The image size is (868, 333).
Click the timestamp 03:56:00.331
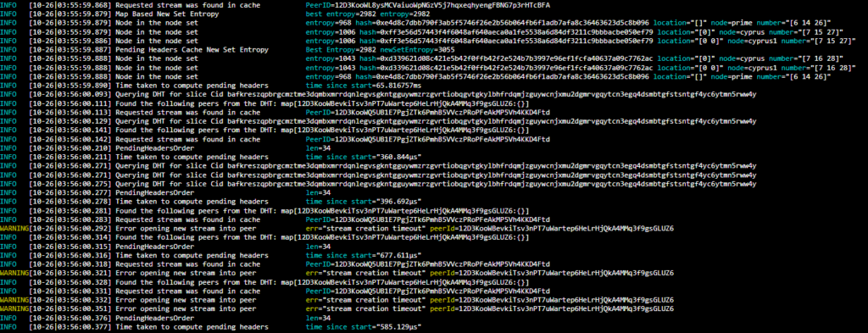tap(70, 291)
